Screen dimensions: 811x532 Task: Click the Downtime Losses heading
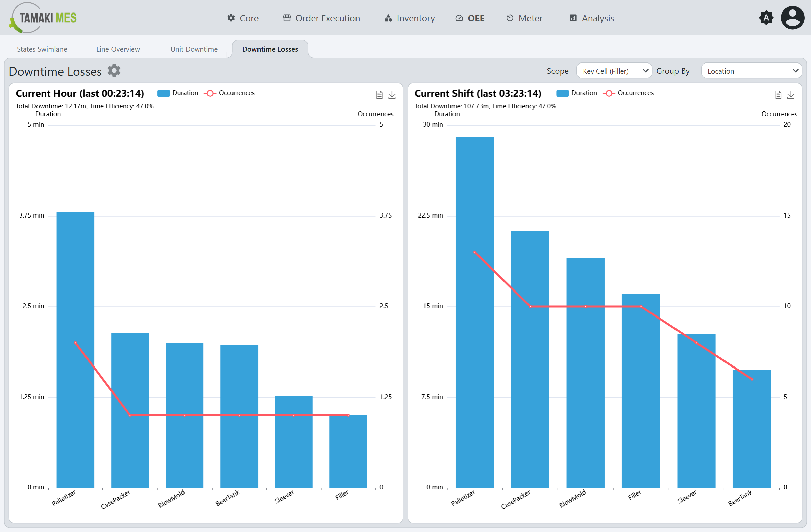55,72
